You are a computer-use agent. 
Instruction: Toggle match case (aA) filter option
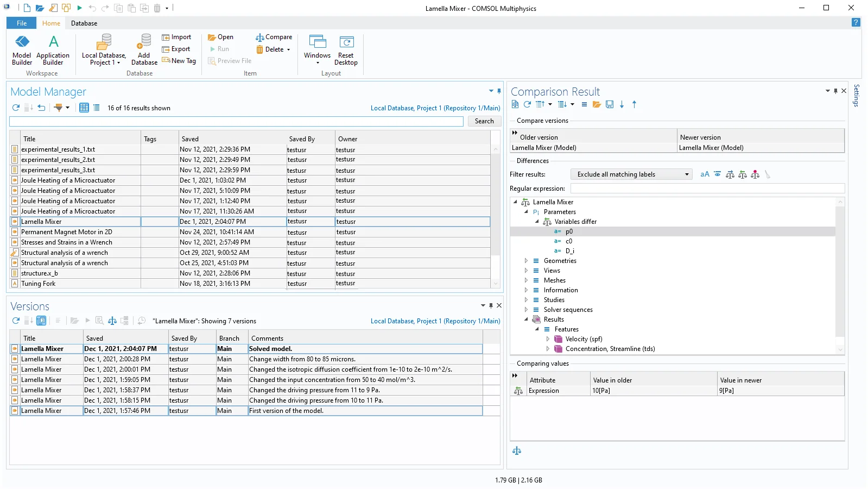705,174
